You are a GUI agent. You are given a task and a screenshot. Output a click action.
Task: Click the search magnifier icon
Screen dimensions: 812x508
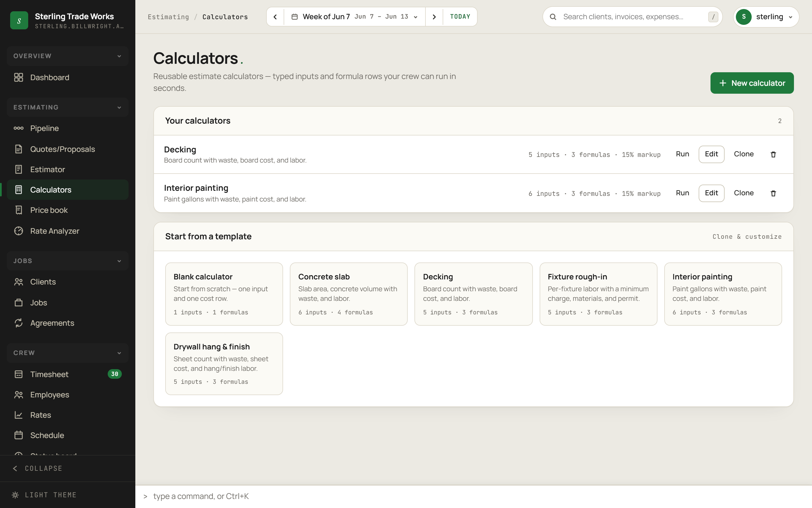(553, 17)
